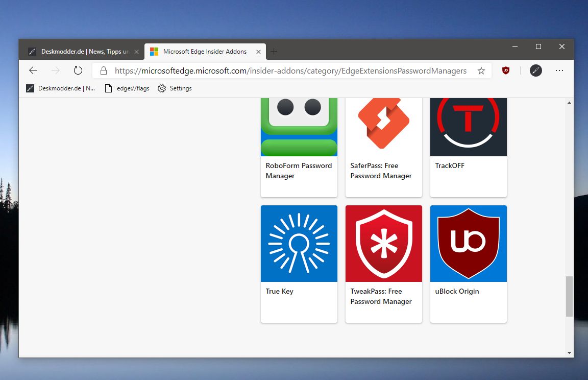Maximize the Edge window
The image size is (588, 380).
[x=538, y=46]
